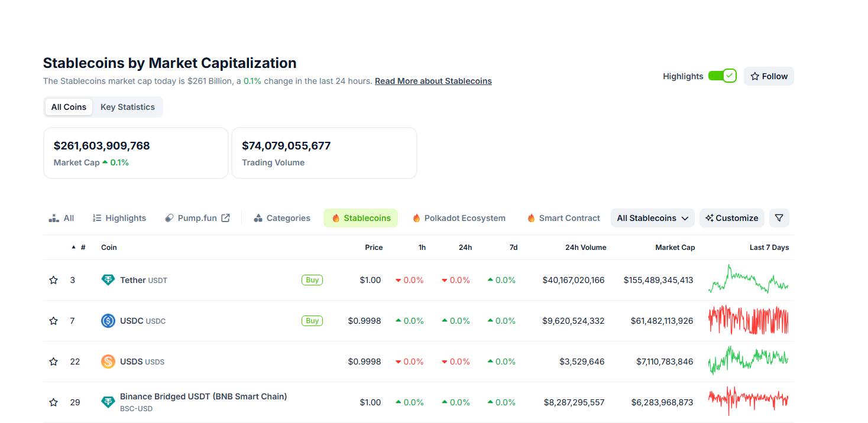This screenshot has height=423, width=868.
Task: Click the Polkadot Ecosystem fire icon
Action: click(x=416, y=218)
